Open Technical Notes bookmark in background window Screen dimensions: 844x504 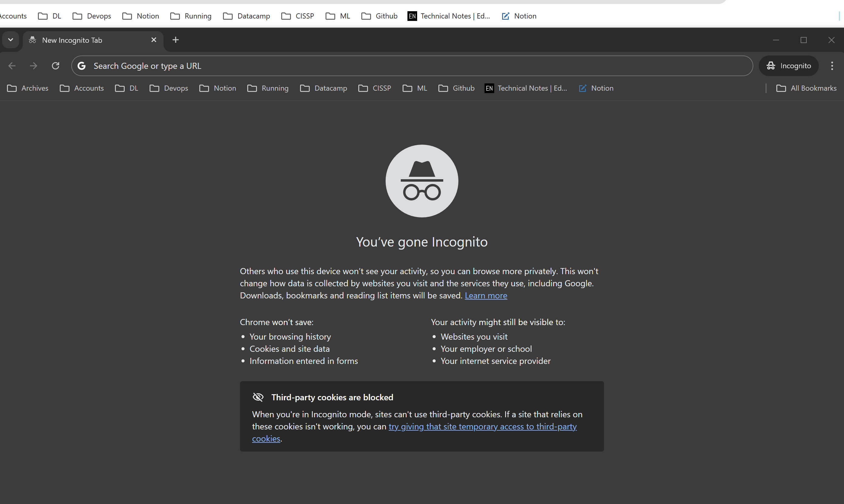[449, 16]
